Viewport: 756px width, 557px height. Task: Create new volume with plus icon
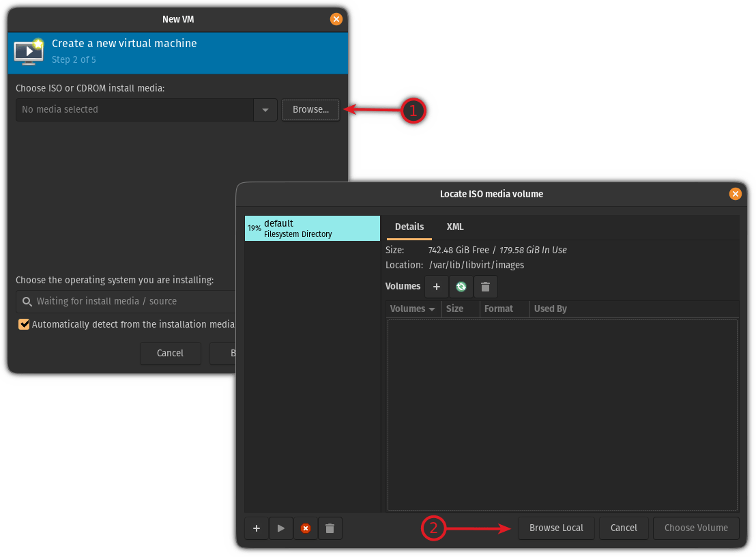point(437,287)
